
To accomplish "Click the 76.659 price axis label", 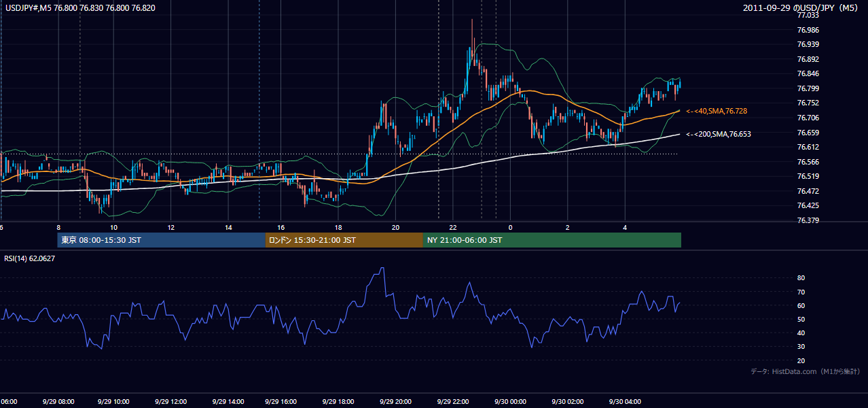I will [808, 133].
